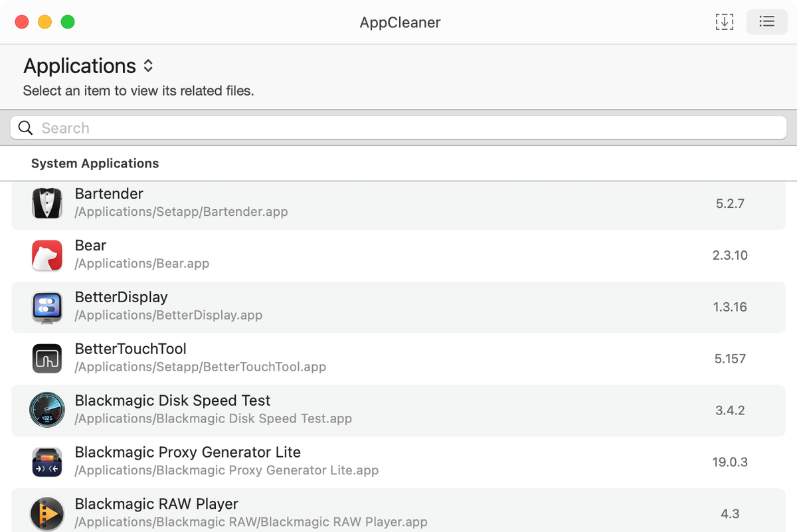Click the Blackmagic RAW Player app path
797x532 pixels.
(251, 522)
